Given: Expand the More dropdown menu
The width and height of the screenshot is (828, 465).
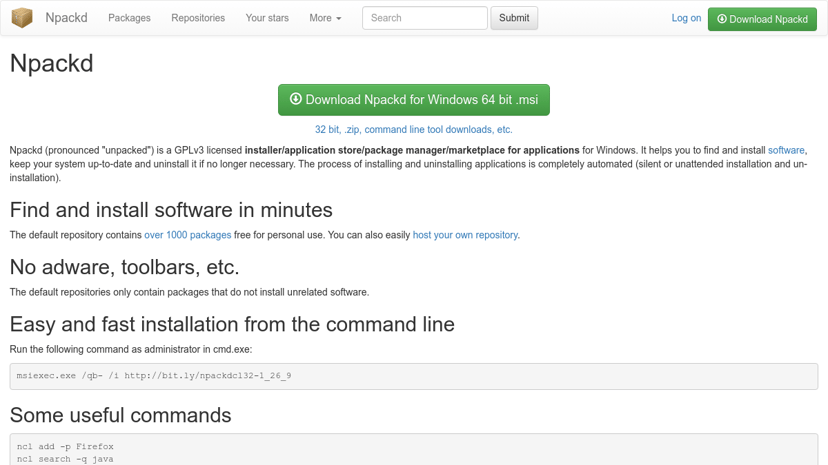Looking at the screenshot, I should (325, 18).
